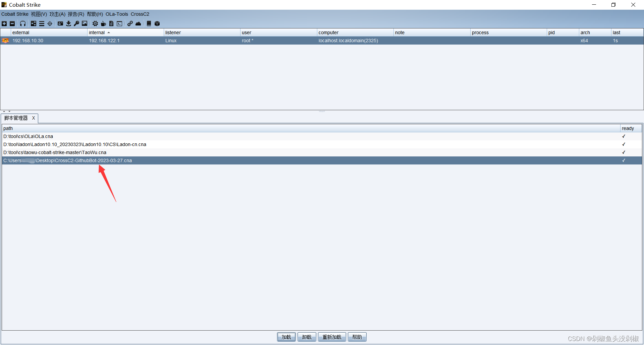This screenshot has height=345, width=644.
Task: Open downloaded files via download icon
Action: click(x=68, y=23)
